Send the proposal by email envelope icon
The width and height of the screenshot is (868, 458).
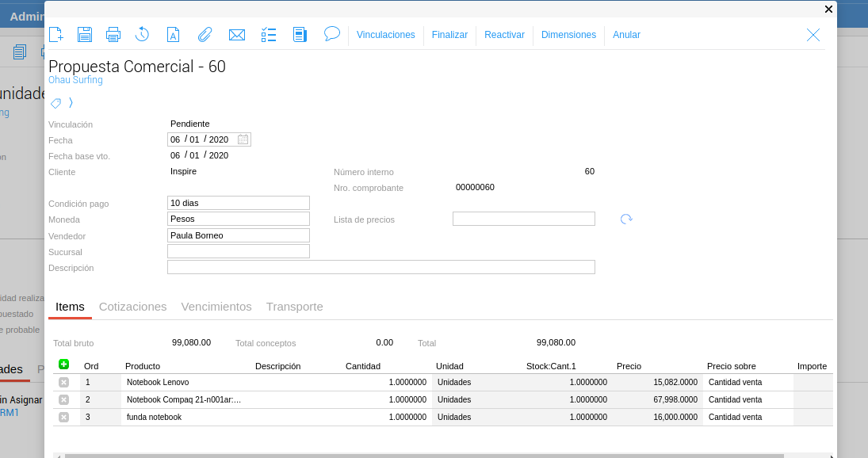coord(236,34)
